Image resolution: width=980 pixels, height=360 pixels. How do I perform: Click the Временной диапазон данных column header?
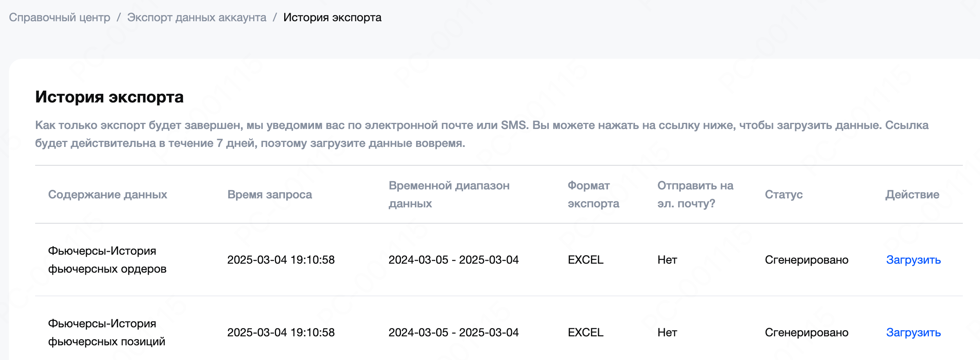click(x=449, y=195)
